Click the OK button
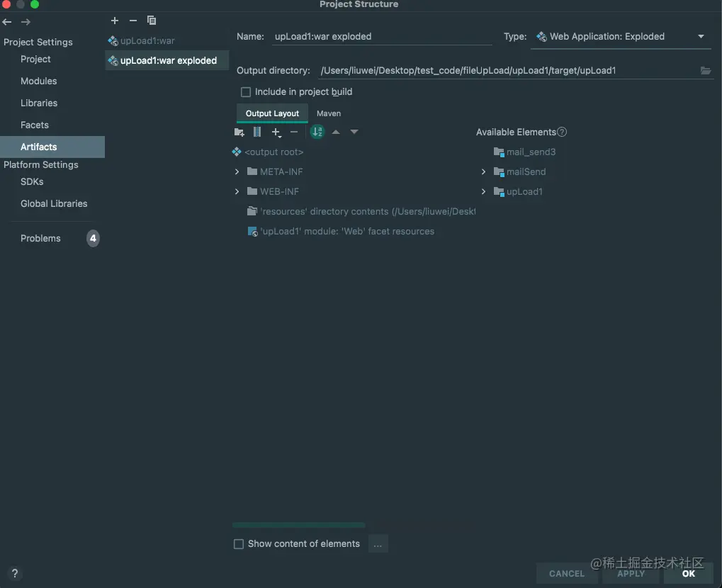722x588 pixels. (689, 574)
